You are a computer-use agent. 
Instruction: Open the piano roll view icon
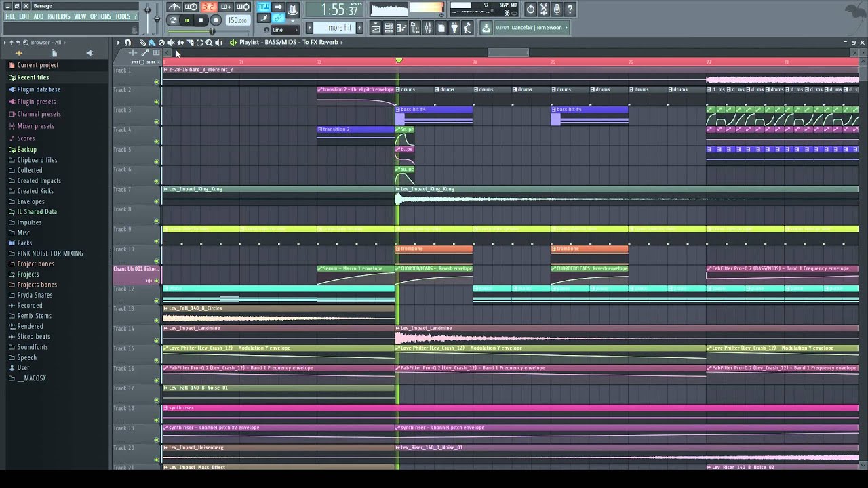pos(401,28)
